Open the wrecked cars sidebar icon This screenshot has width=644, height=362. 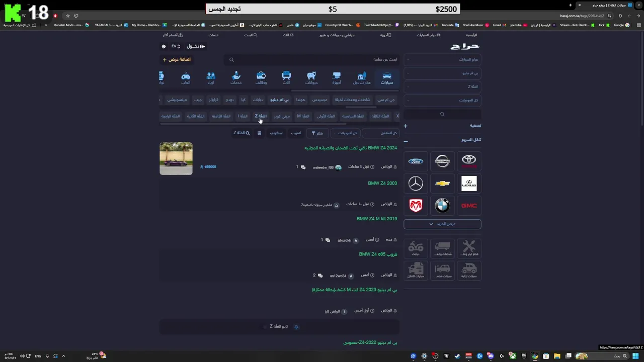[x=442, y=270]
